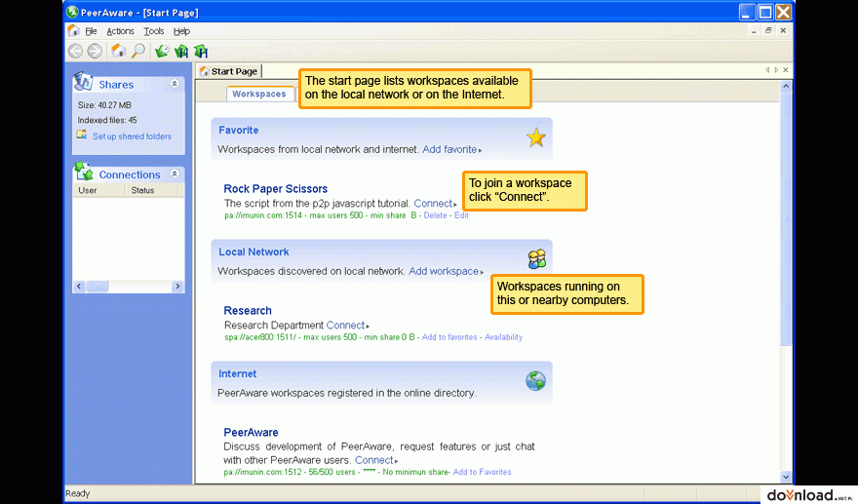858x504 pixels.
Task: Open the Help menu
Action: tap(181, 31)
